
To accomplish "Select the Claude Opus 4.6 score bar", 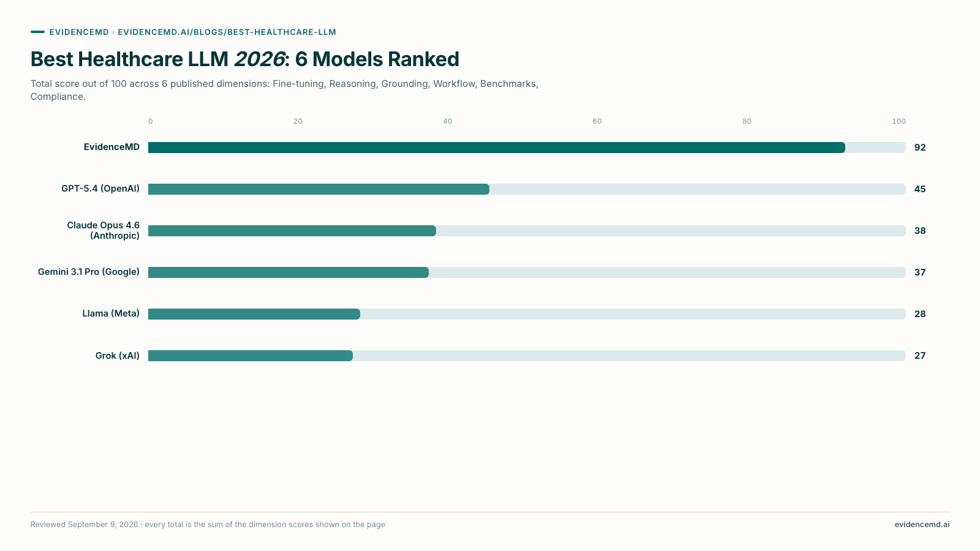I will coord(292,231).
